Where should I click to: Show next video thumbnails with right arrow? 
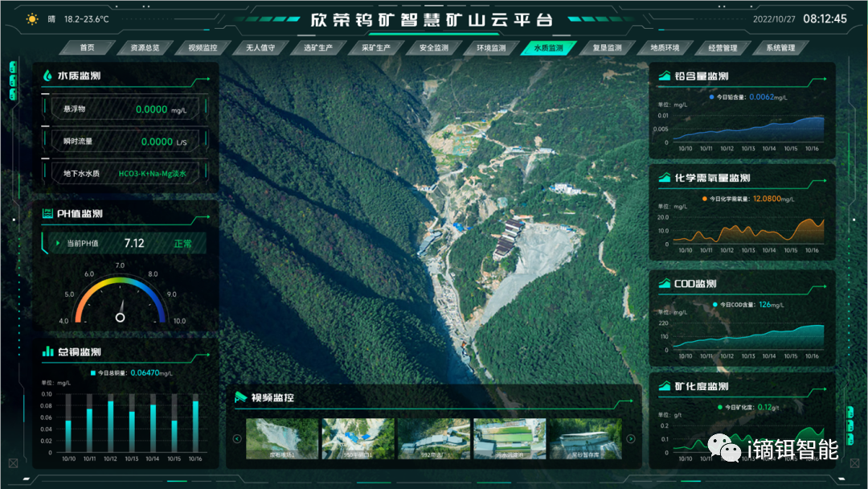[x=631, y=439]
